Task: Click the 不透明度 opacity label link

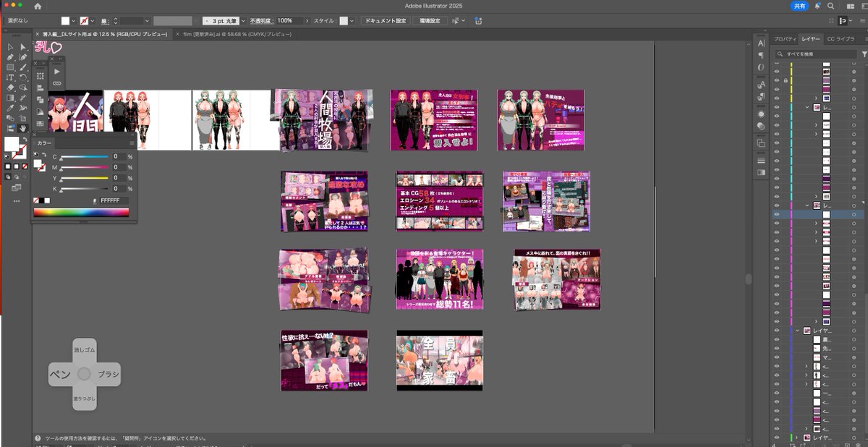Action: pos(260,21)
